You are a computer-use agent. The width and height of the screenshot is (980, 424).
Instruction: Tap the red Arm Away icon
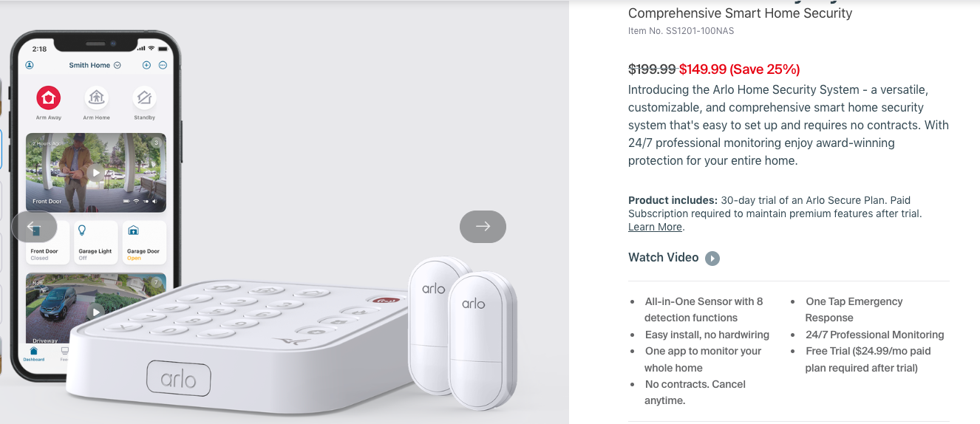click(49, 98)
